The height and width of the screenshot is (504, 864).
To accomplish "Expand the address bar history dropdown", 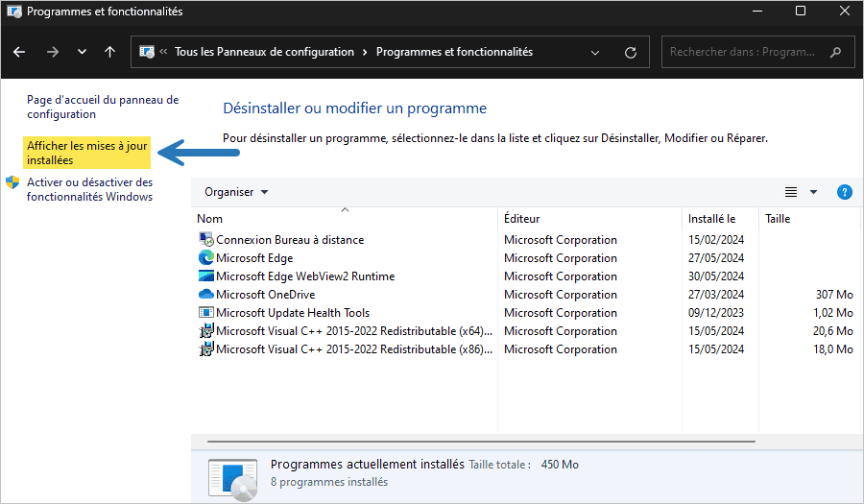I will [x=595, y=53].
